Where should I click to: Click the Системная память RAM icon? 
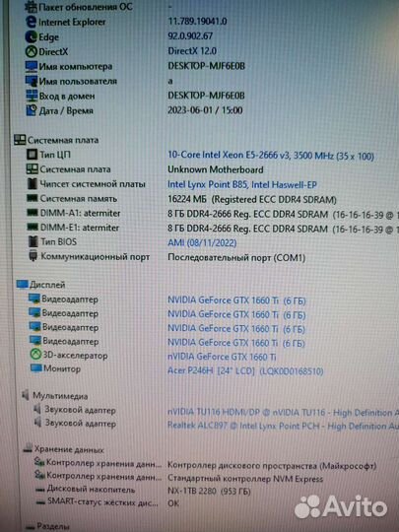click(x=33, y=198)
